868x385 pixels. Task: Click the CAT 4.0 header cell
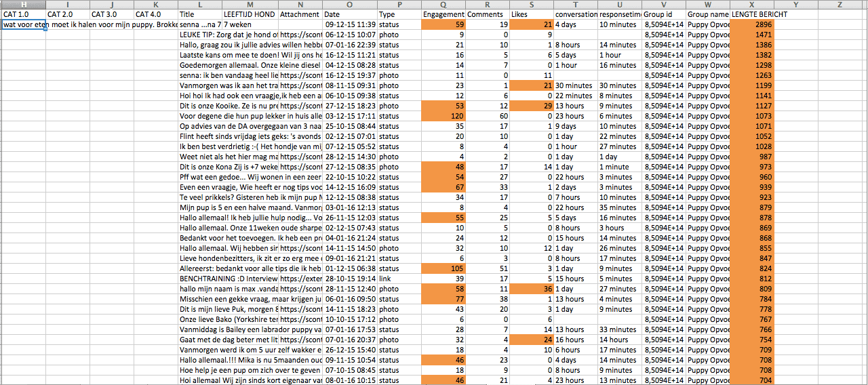point(155,14)
